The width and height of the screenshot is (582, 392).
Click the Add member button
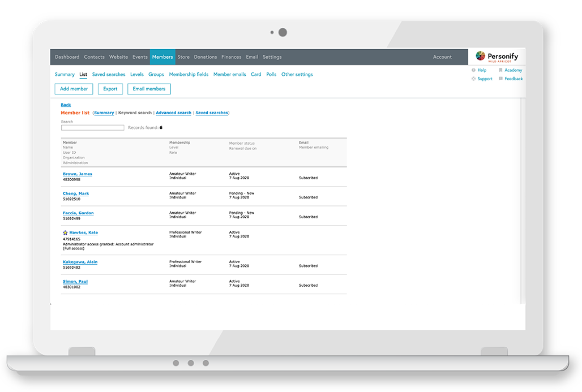[x=74, y=89]
